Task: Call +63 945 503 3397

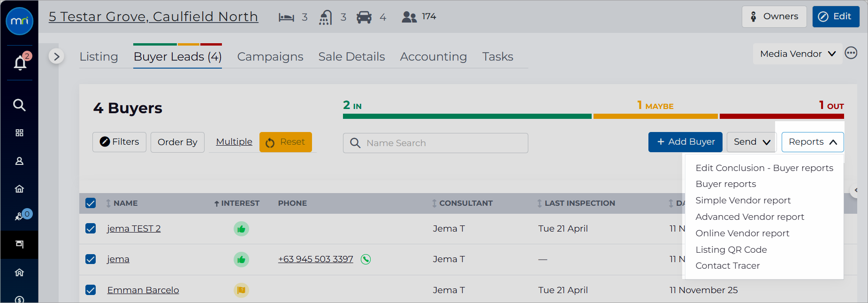Action: [x=315, y=259]
